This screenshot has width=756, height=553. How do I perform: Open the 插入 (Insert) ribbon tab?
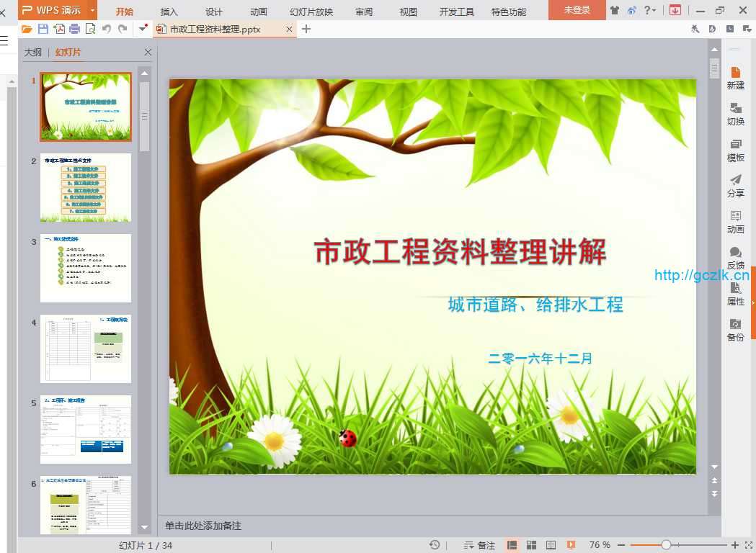pyautogui.click(x=169, y=12)
